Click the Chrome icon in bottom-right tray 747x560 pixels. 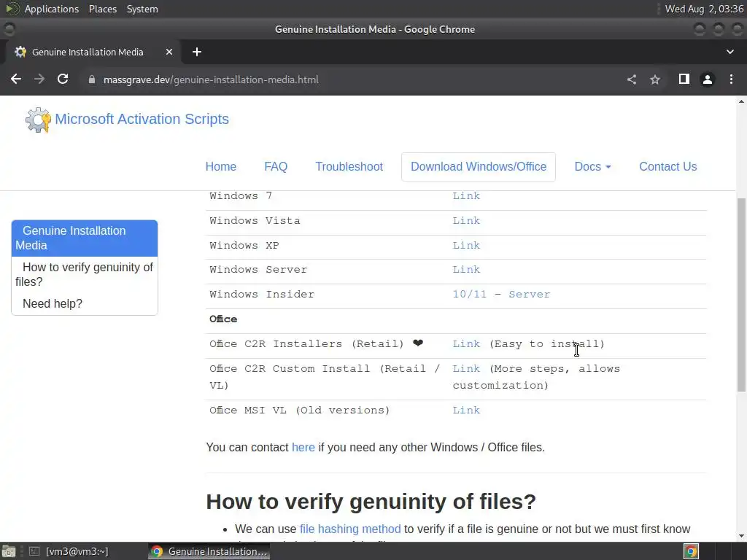(692, 551)
